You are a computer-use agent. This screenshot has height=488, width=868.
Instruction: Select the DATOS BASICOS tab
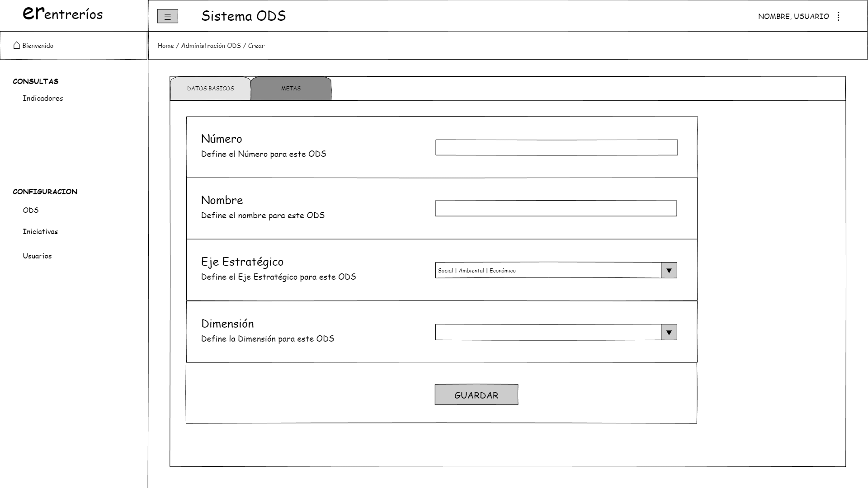tap(210, 89)
